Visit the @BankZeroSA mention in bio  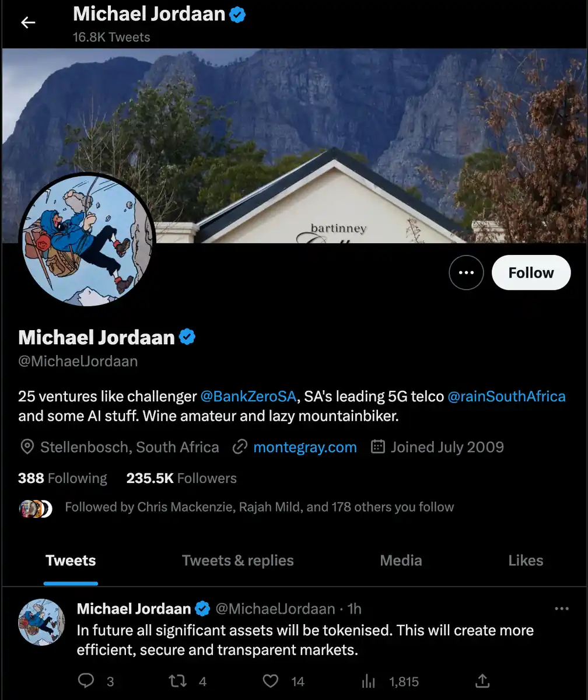(x=249, y=397)
